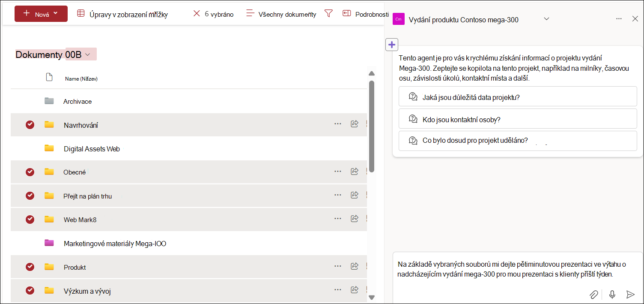This screenshot has width=644, height=304.
Task: Close the Copilot agent panel
Action: point(635,18)
